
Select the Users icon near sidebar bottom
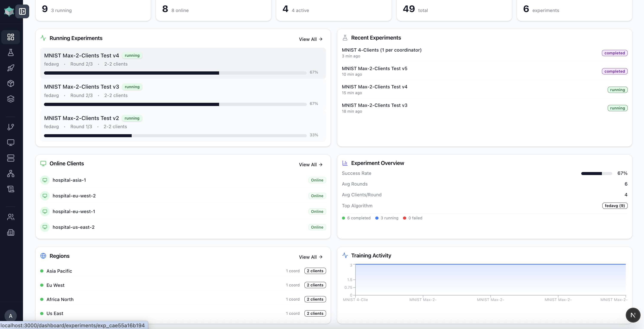click(11, 217)
